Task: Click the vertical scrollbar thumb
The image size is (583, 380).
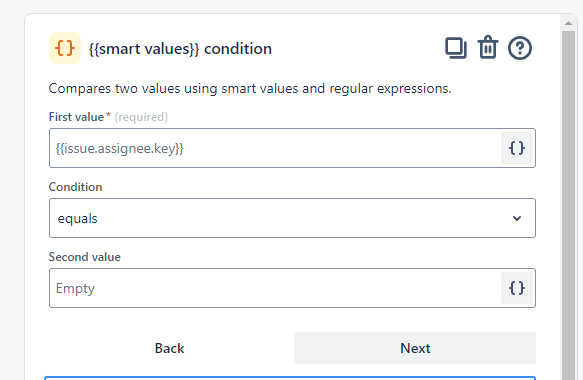Action: (x=568, y=205)
